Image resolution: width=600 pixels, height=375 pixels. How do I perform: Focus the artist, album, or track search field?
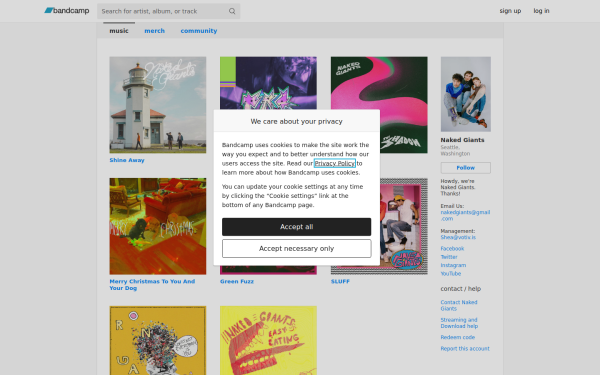pyautogui.click(x=168, y=11)
